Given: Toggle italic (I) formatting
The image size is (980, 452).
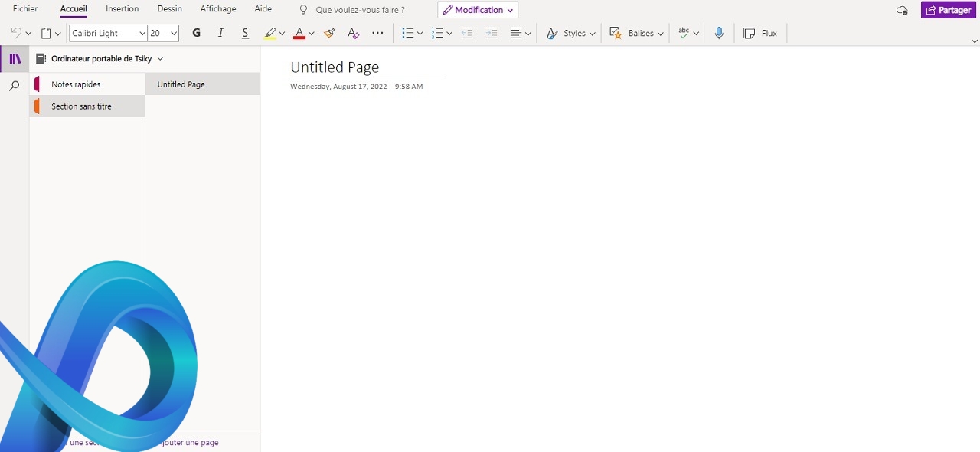Looking at the screenshot, I should 220,33.
